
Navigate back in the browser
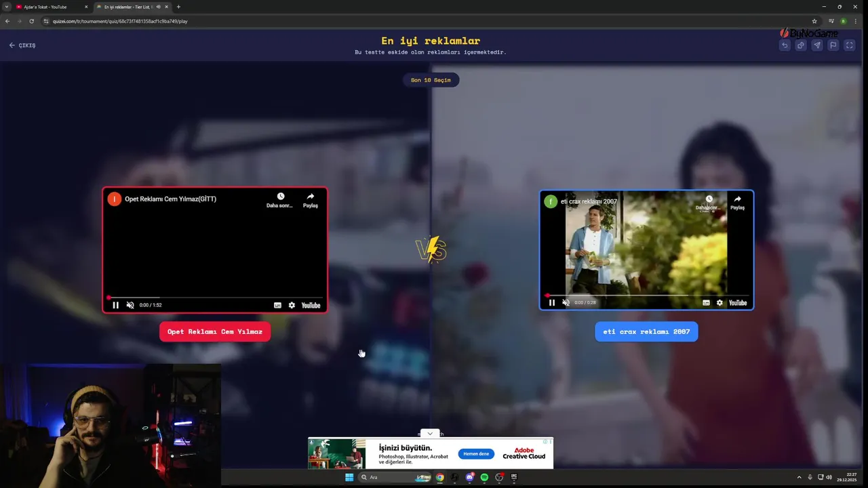(x=7, y=21)
